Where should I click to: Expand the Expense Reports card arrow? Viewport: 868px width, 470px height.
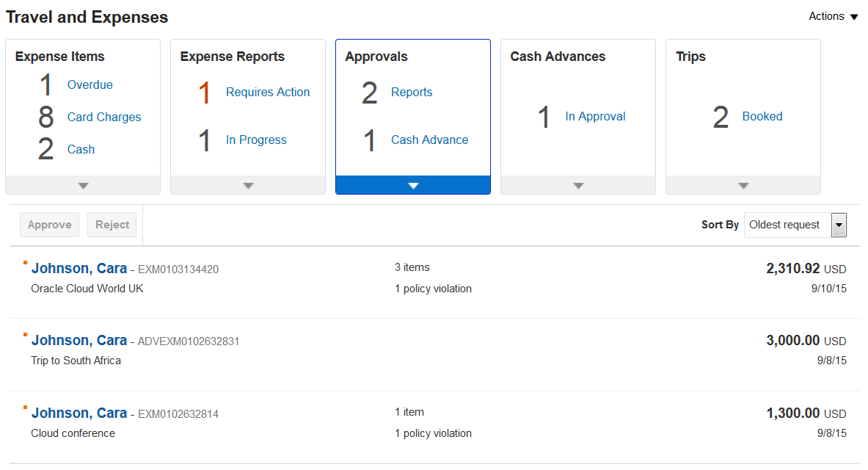point(248,186)
